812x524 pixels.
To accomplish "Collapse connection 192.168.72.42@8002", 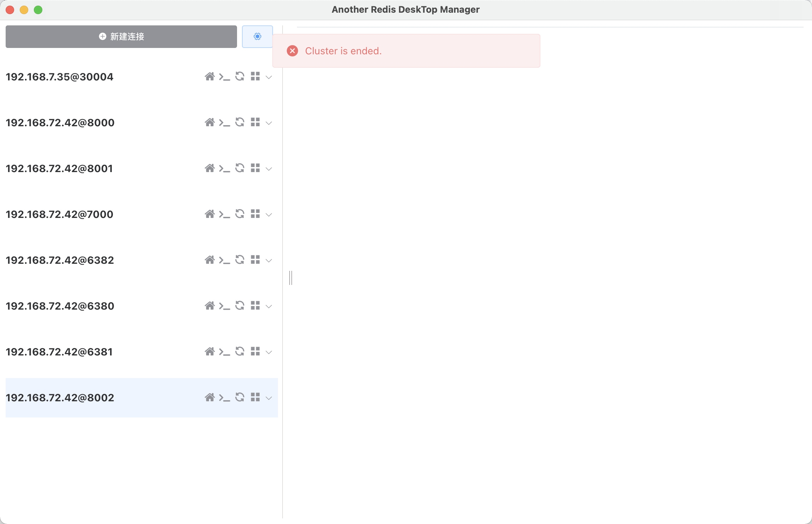I will pos(269,398).
